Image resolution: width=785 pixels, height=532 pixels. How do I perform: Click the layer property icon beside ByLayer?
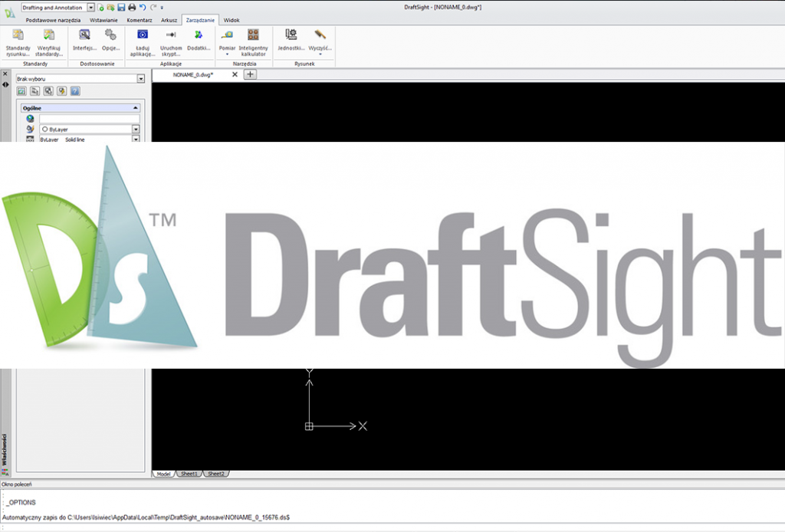tap(30, 129)
